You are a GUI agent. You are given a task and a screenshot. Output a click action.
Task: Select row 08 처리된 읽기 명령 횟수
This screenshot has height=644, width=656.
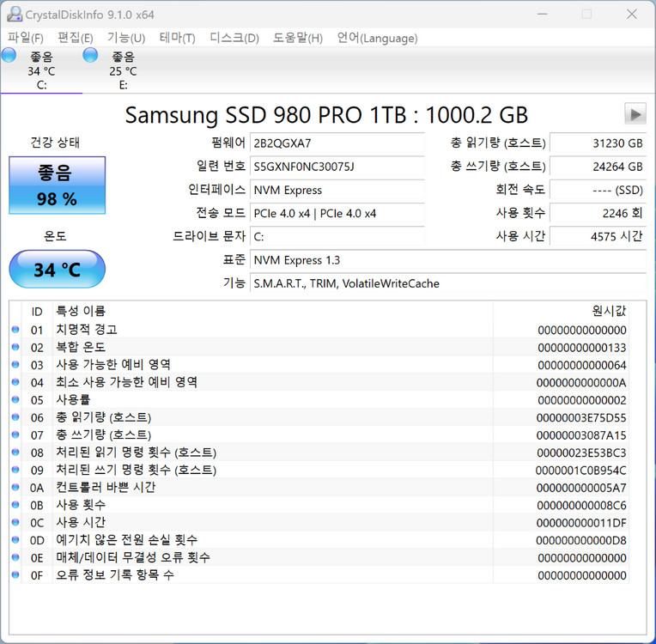319,453
